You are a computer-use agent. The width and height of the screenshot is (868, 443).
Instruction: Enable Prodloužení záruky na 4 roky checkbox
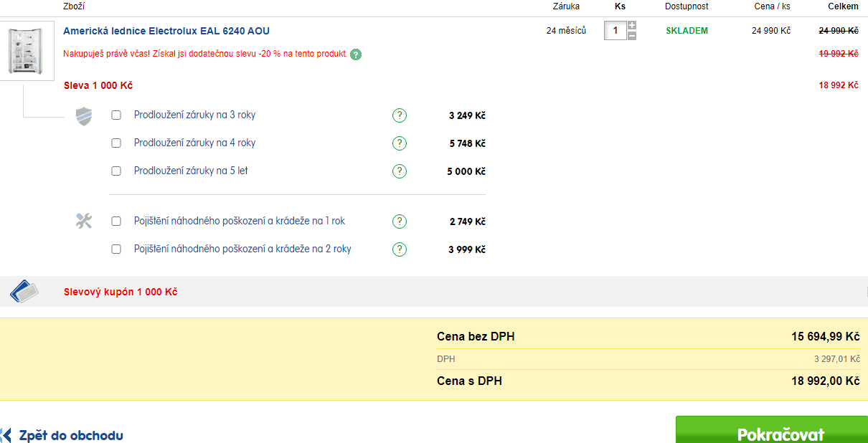[x=116, y=143]
